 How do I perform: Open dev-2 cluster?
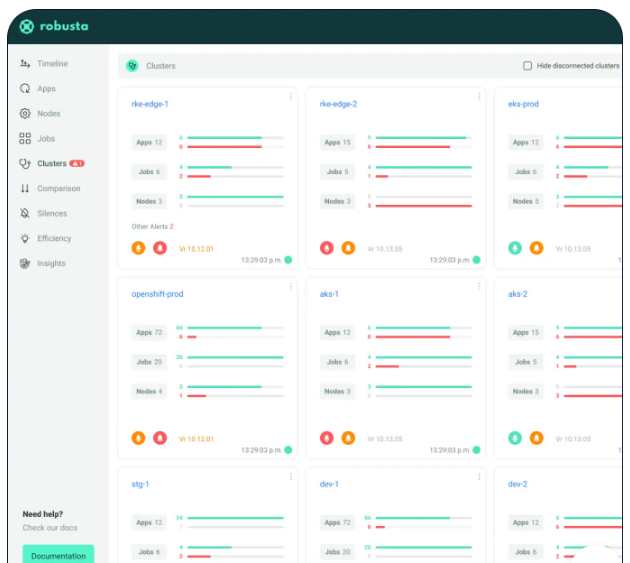pos(518,484)
